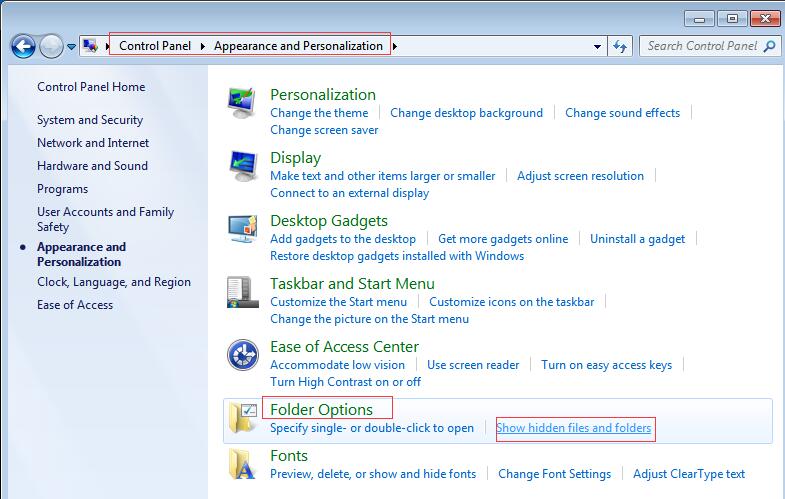Image resolution: width=785 pixels, height=499 pixels.
Task: Open Clock, Language, and Region category
Action: tap(114, 282)
